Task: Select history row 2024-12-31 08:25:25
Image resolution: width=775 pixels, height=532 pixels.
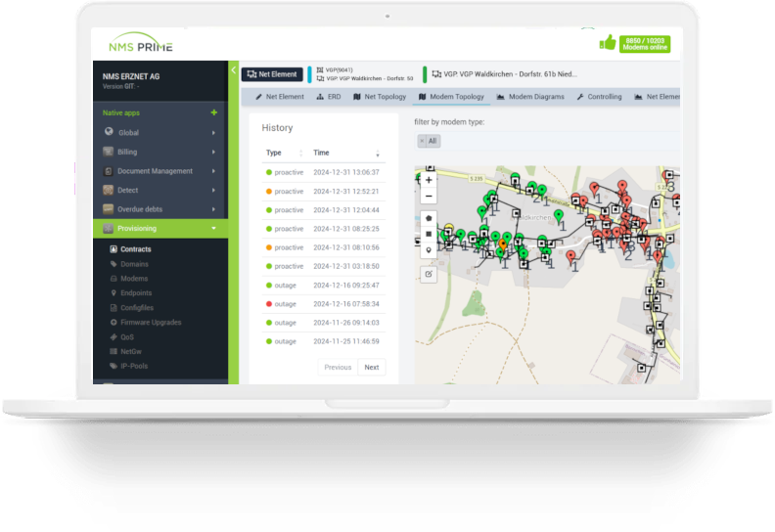Action: [x=324, y=229]
